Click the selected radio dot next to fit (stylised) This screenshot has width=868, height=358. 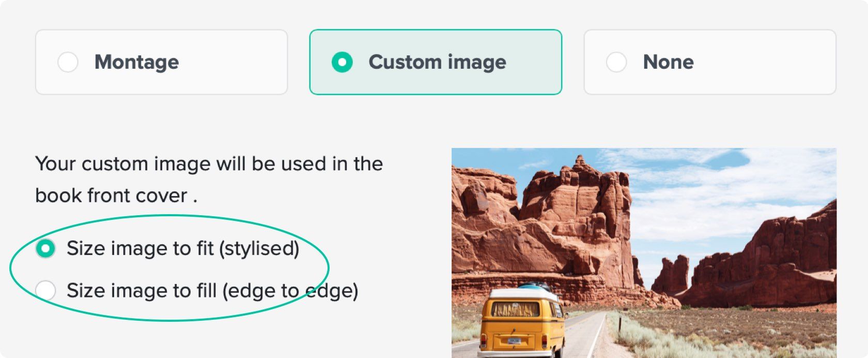pyautogui.click(x=44, y=248)
